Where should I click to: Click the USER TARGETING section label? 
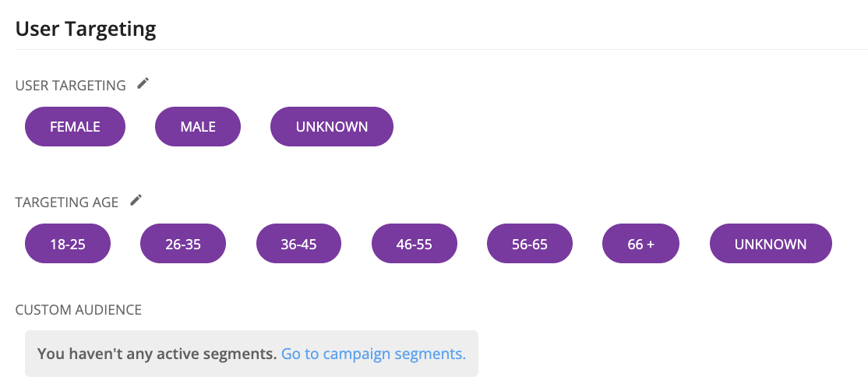coord(71,86)
